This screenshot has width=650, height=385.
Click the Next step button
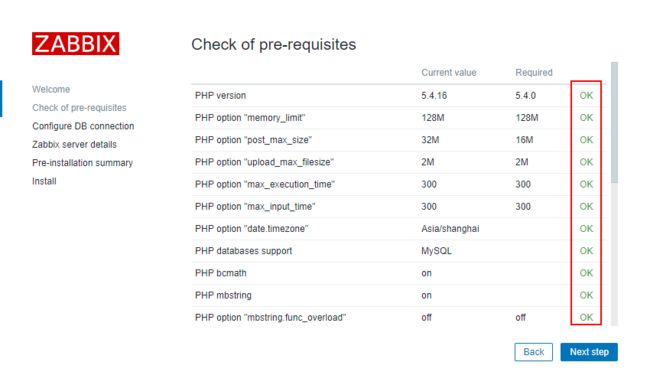pyautogui.click(x=589, y=352)
